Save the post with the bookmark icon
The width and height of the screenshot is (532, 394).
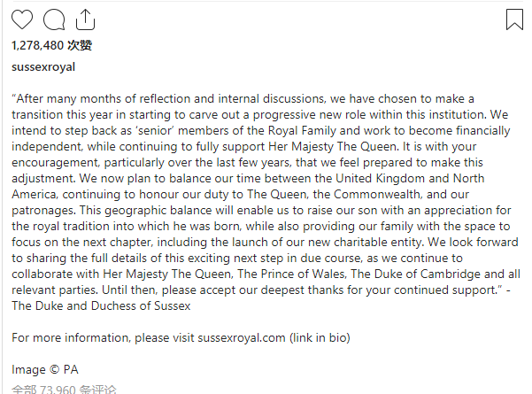(x=514, y=19)
